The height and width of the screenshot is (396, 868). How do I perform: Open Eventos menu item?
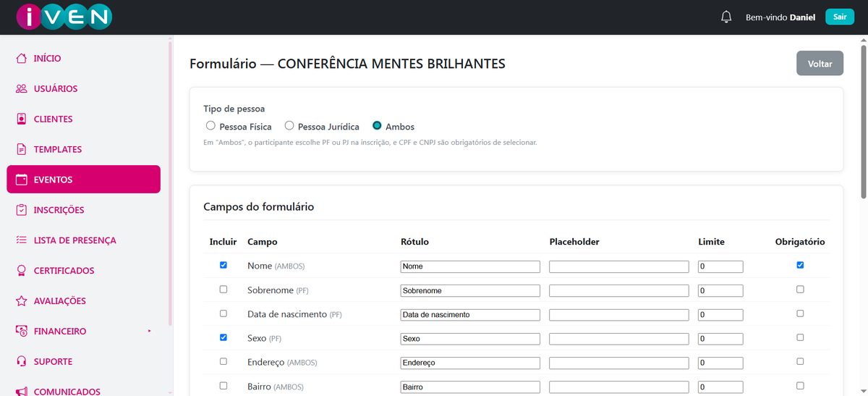pos(83,180)
